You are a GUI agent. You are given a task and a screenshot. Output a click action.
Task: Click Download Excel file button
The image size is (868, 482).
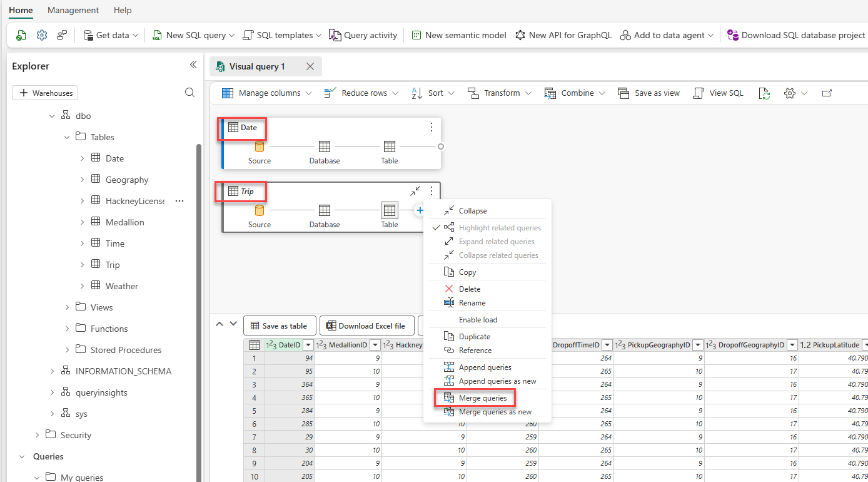366,326
